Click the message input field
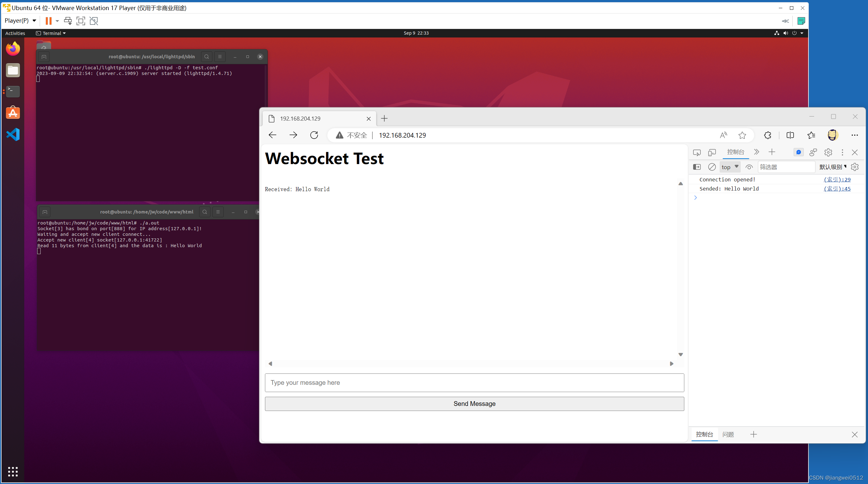 (474, 382)
